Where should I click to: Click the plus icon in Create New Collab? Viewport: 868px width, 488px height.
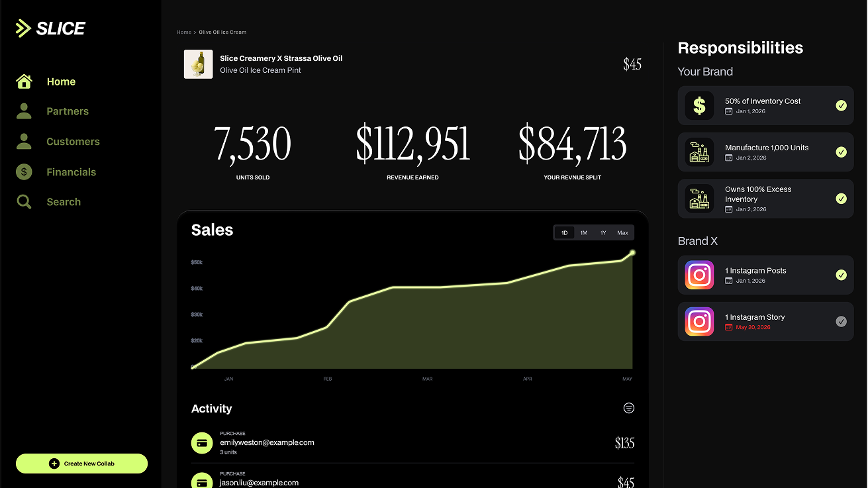pos(54,464)
